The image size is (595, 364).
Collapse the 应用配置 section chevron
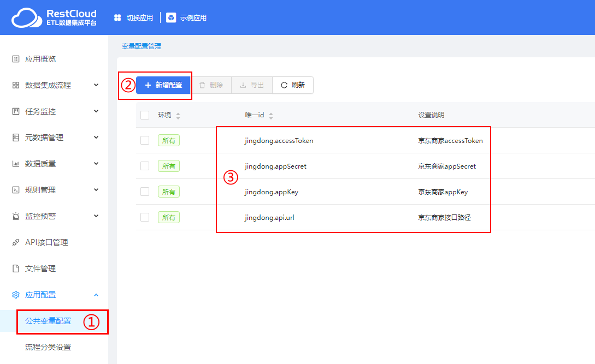tap(96, 295)
